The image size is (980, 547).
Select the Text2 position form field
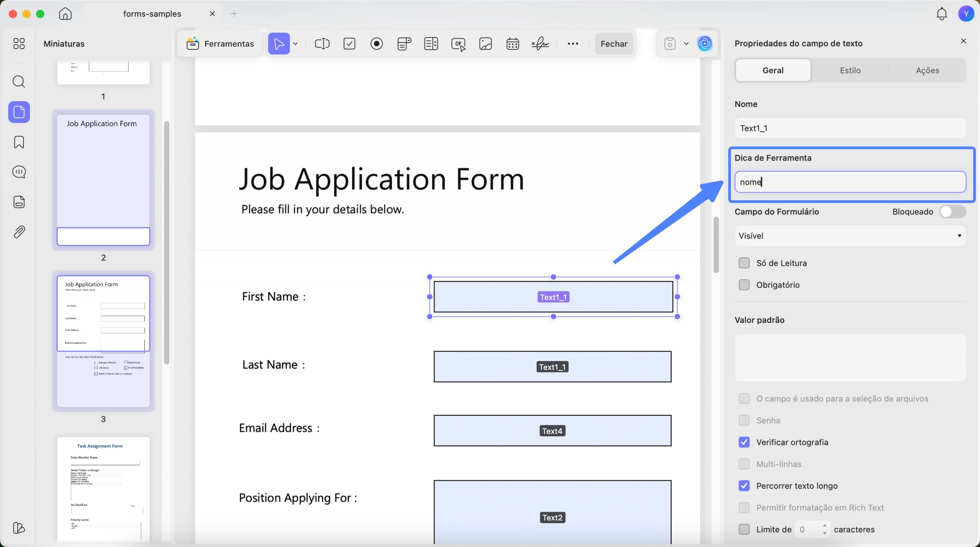552,512
